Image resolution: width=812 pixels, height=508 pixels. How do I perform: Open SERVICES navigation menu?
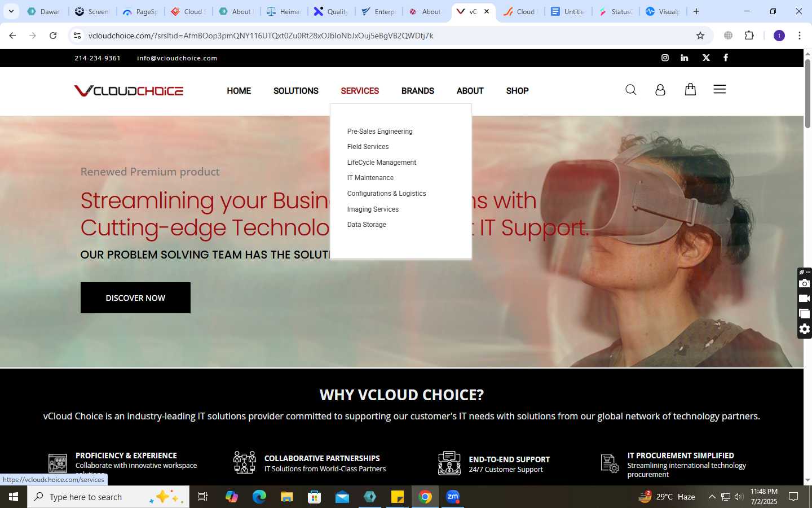(x=360, y=91)
